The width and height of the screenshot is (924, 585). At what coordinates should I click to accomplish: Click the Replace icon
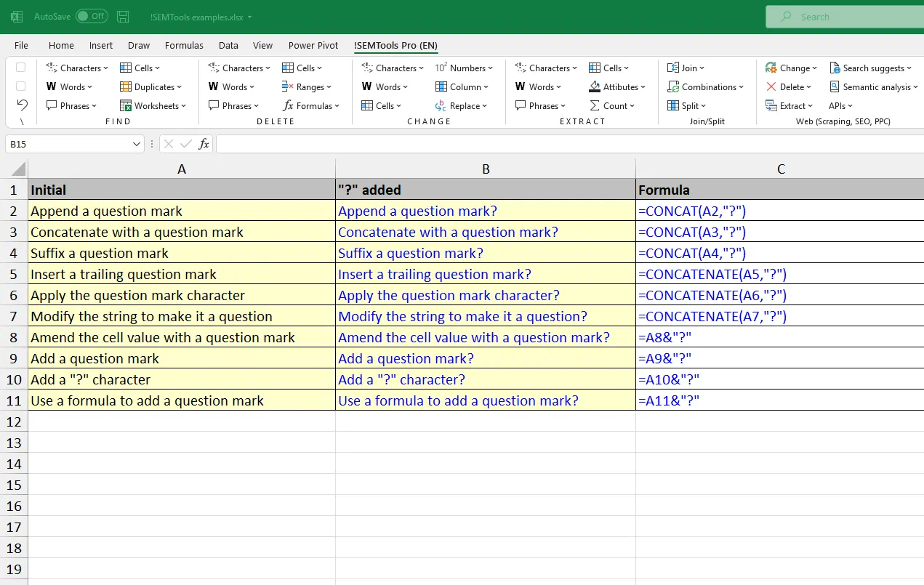coord(441,105)
